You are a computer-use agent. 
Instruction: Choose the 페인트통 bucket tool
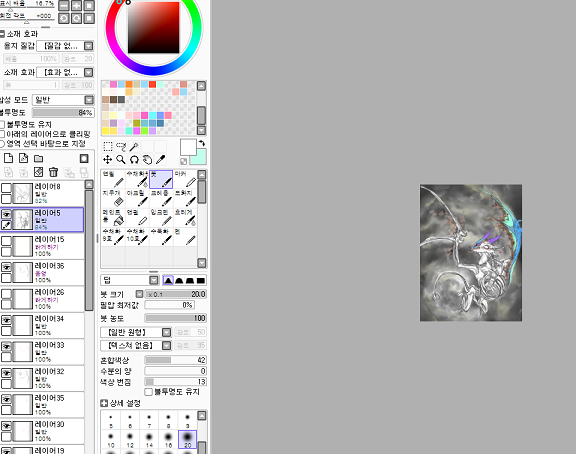(113, 217)
